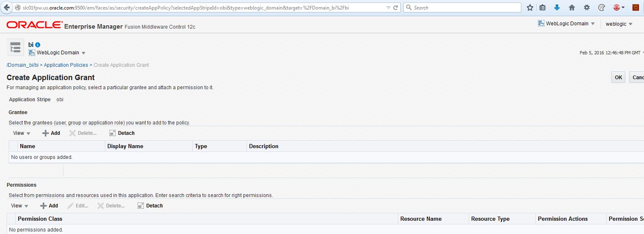Click the 'obi' Application Stripe value
The width and height of the screenshot is (644, 234).
point(60,100)
